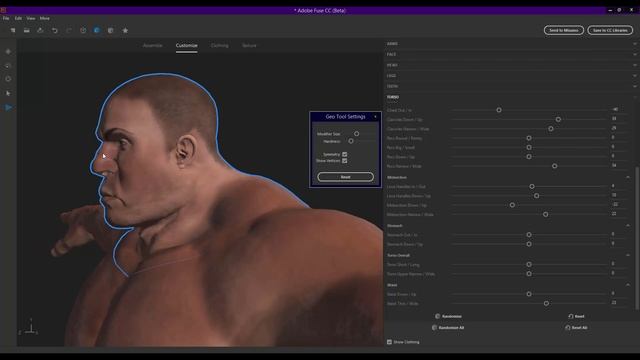Click the circular icon right of Redo
The height and width of the screenshot is (360, 640).
(83, 31)
